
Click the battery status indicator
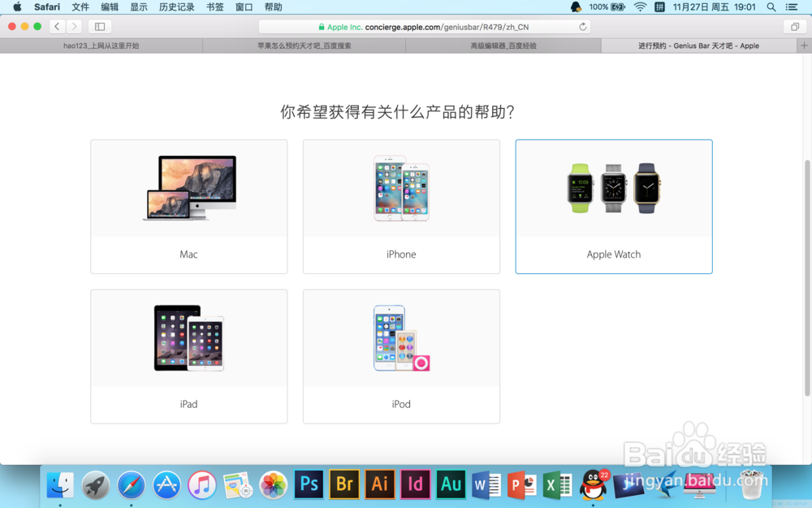click(x=607, y=7)
